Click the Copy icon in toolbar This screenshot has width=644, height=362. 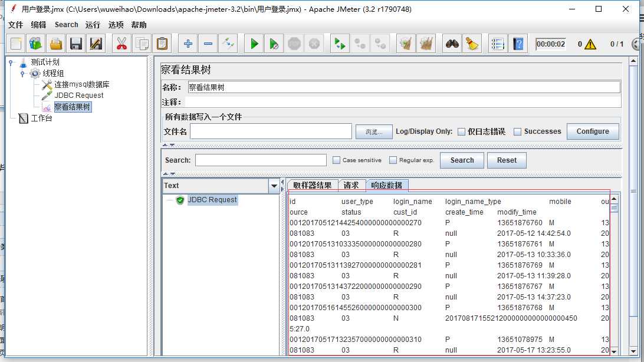142,44
